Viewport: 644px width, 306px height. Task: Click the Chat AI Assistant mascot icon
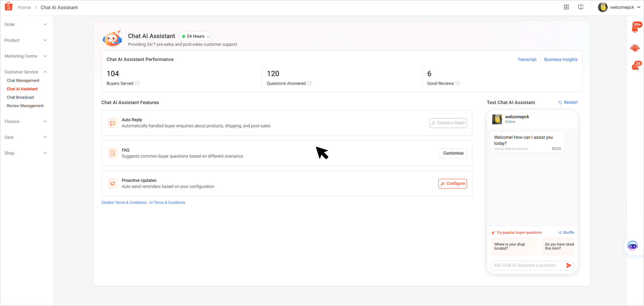[112, 38]
